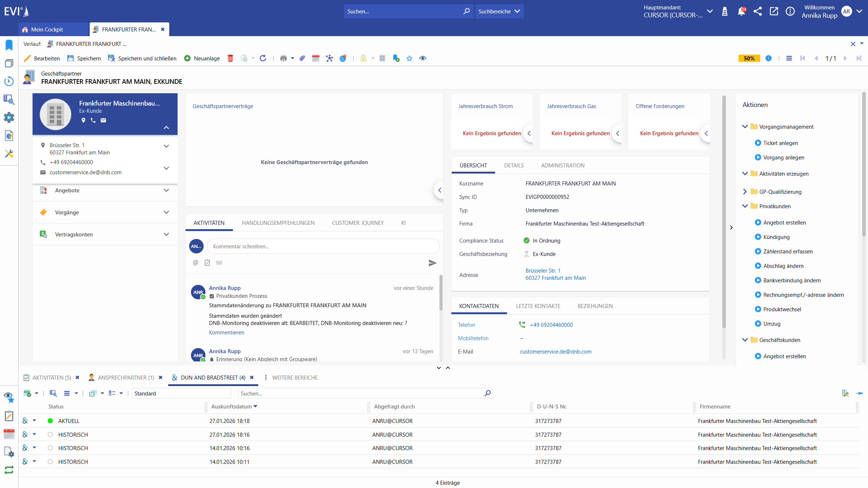Open the calendar icon in the toolbar
Viewport: 868px width, 488px height.
[x=315, y=58]
